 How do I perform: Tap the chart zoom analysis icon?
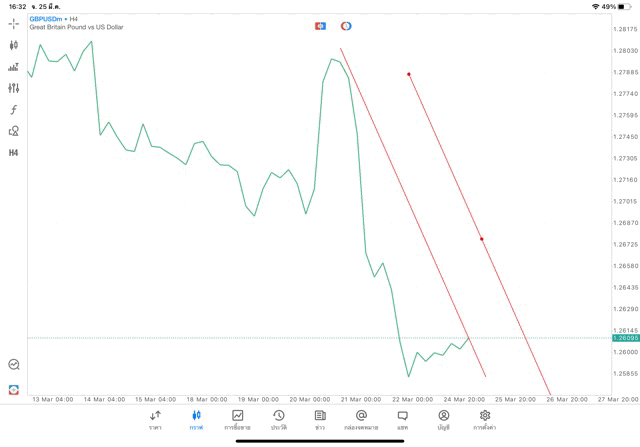(14, 364)
